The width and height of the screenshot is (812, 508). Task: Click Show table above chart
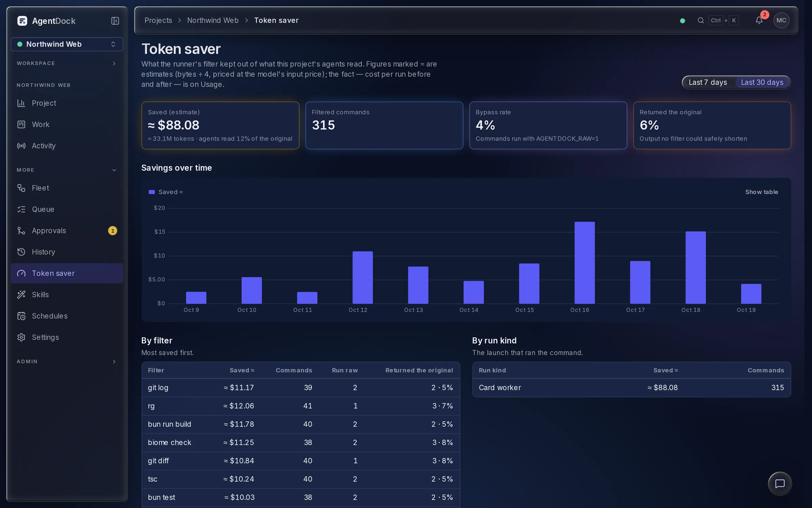click(762, 192)
